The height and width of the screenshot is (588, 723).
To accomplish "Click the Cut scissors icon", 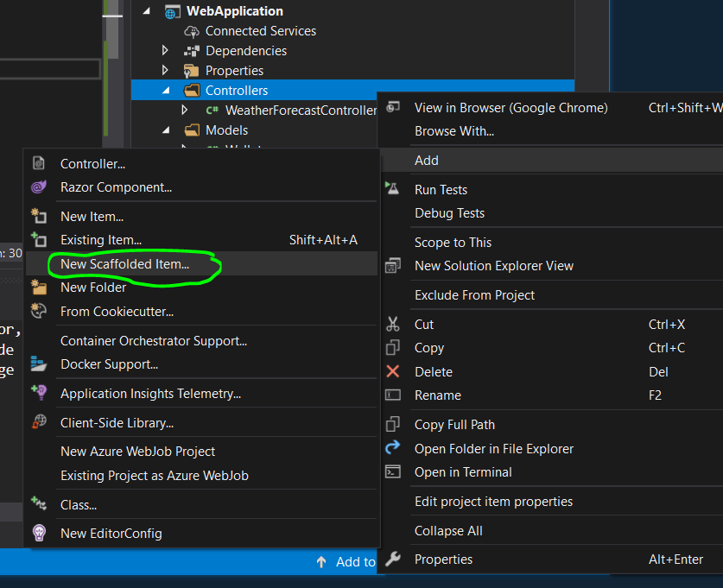I will click(393, 325).
